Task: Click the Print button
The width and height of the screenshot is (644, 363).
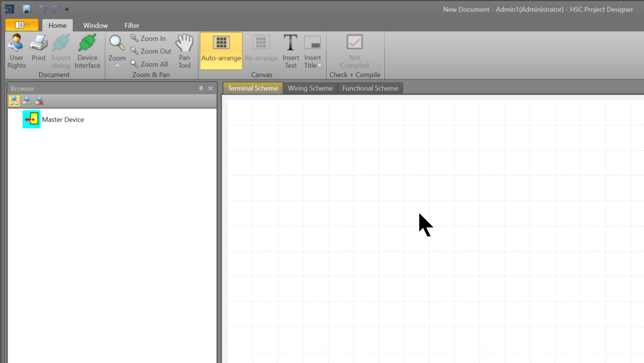Action: click(x=39, y=48)
